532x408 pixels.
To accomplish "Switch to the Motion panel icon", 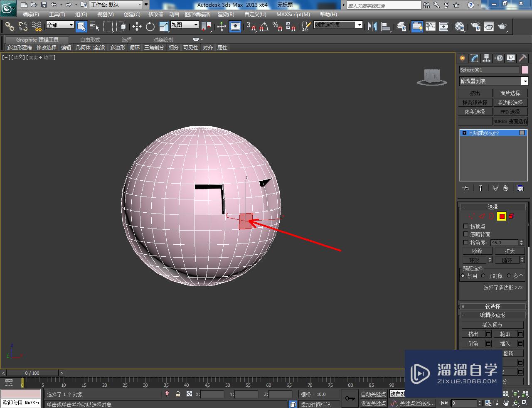I will tap(499, 58).
